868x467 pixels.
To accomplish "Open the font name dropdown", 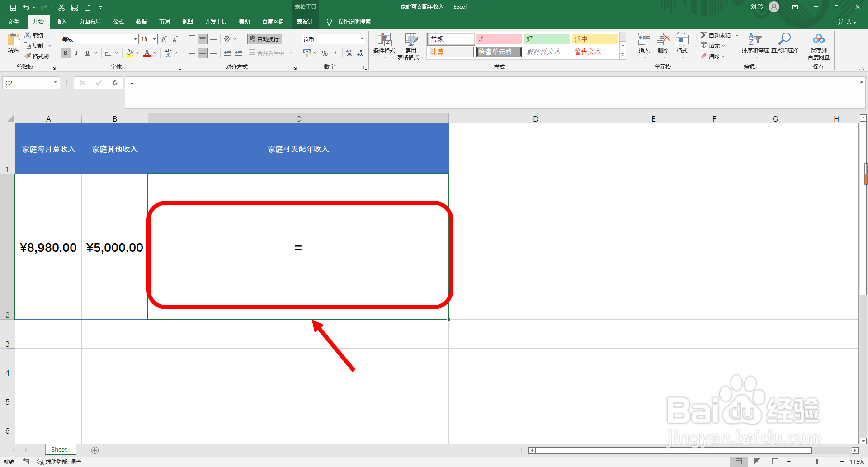I will pos(135,39).
